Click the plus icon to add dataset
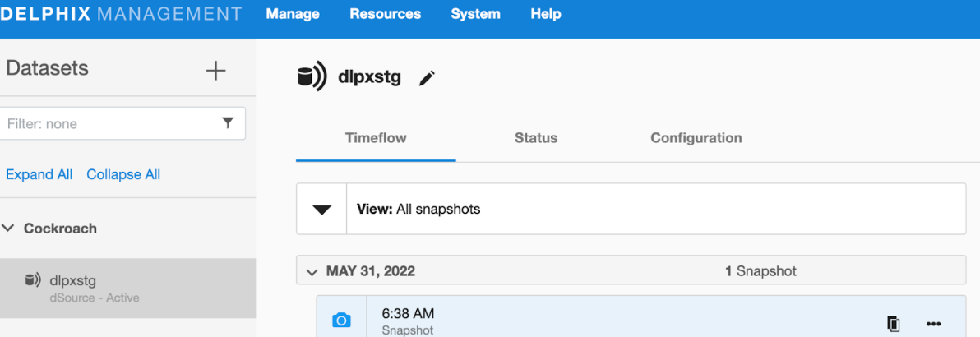This screenshot has width=980, height=337. 215,71
